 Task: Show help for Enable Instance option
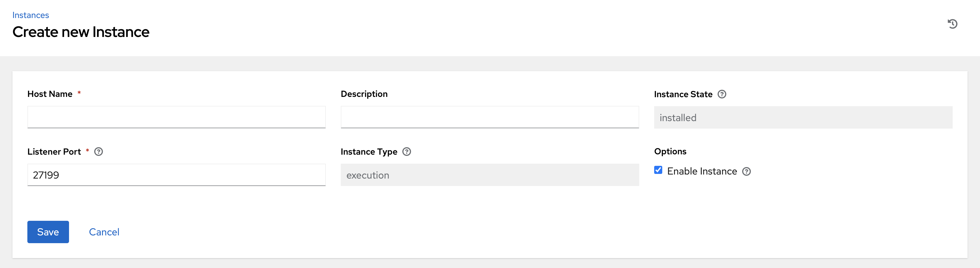point(747,171)
